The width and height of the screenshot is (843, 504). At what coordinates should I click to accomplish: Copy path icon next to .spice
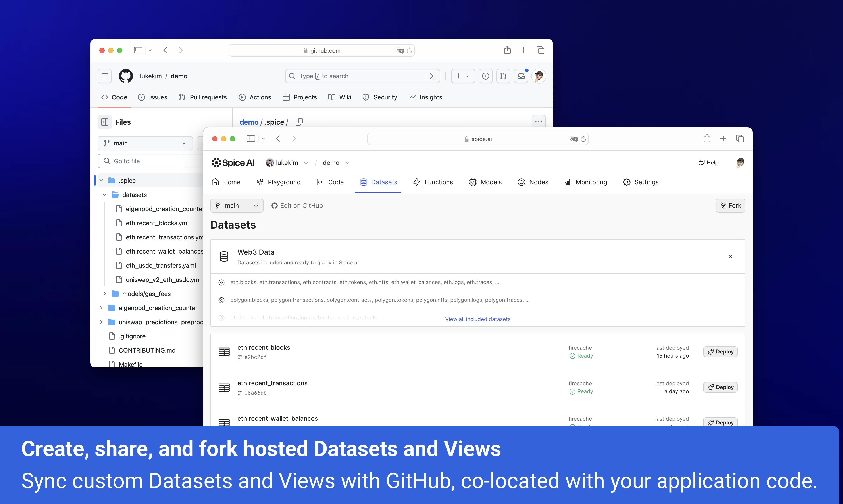pyautogui.click(x=299, y=122)
